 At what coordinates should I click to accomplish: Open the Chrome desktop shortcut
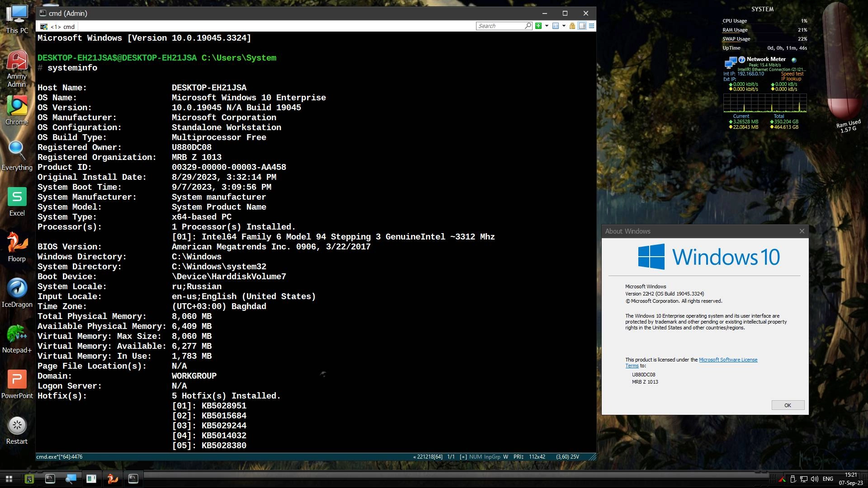coord(17,111)
